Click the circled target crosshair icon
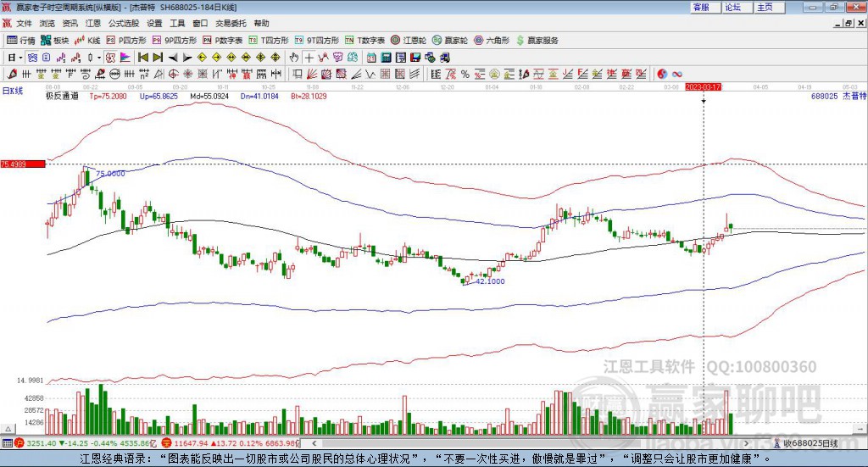The image size is (868, 467). (x=174, y=74)
